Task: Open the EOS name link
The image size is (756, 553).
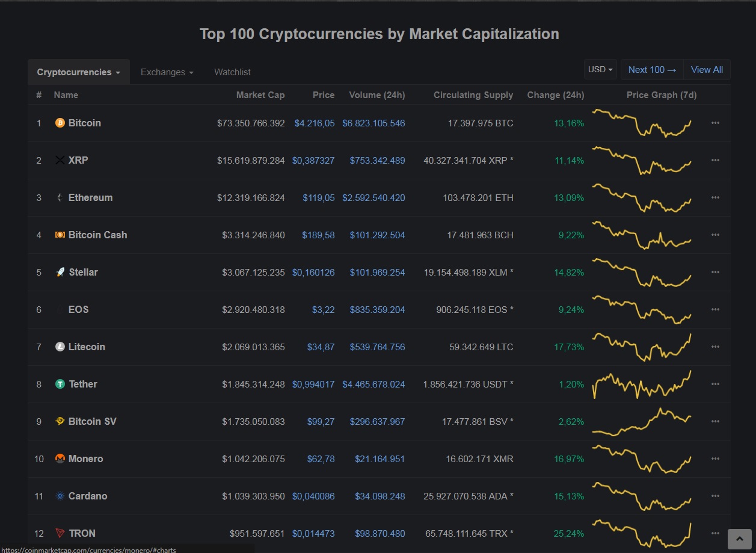Action: 78,309
